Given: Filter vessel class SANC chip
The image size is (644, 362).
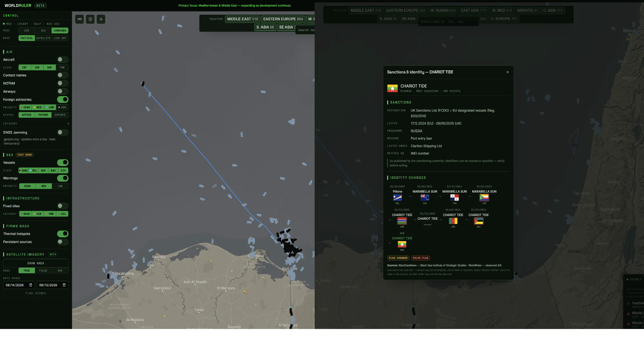Looking at the screenshot, I should pos(23,171).
